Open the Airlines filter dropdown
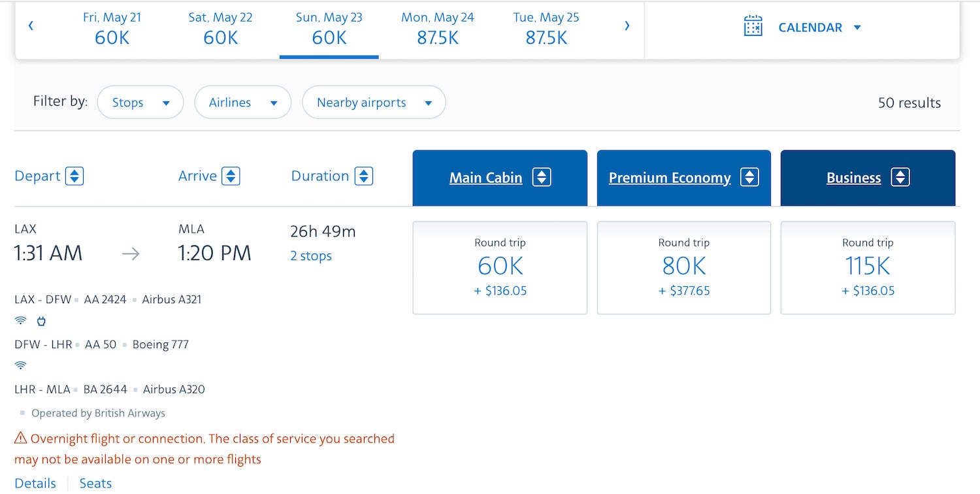 (242, 102)
